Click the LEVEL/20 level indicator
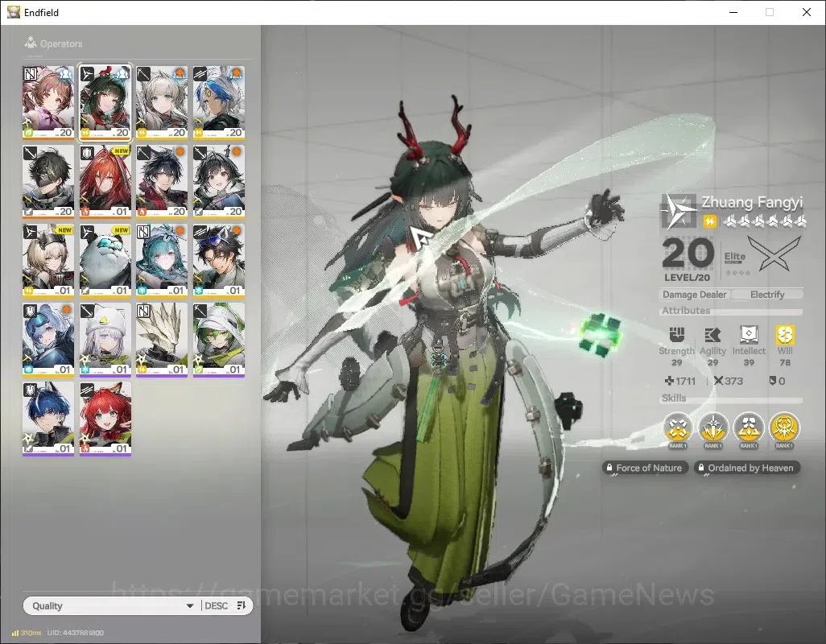 pos(687,278)
